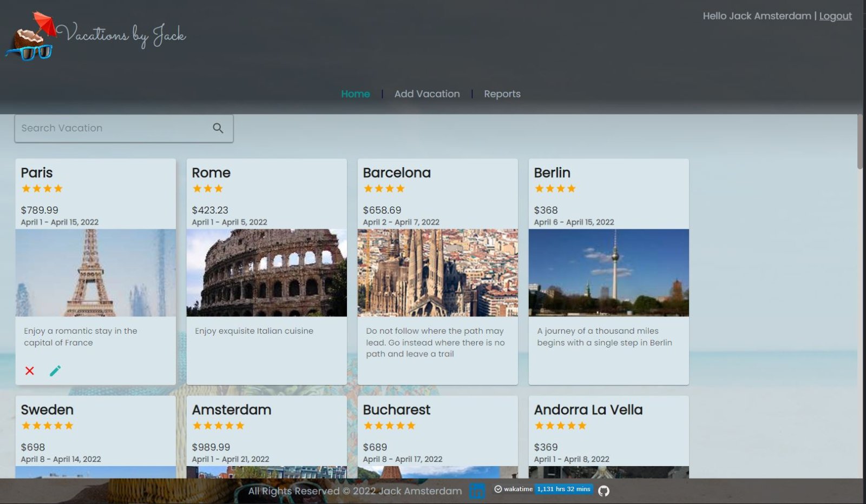
Task: Click Berlin description about thousand miles
Action: point(605,336)
